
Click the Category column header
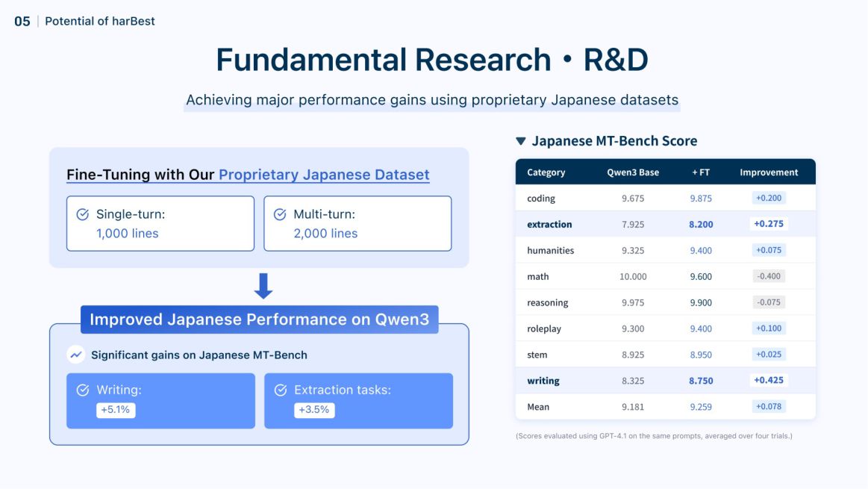pyautogui.click(x=546, y=172)
